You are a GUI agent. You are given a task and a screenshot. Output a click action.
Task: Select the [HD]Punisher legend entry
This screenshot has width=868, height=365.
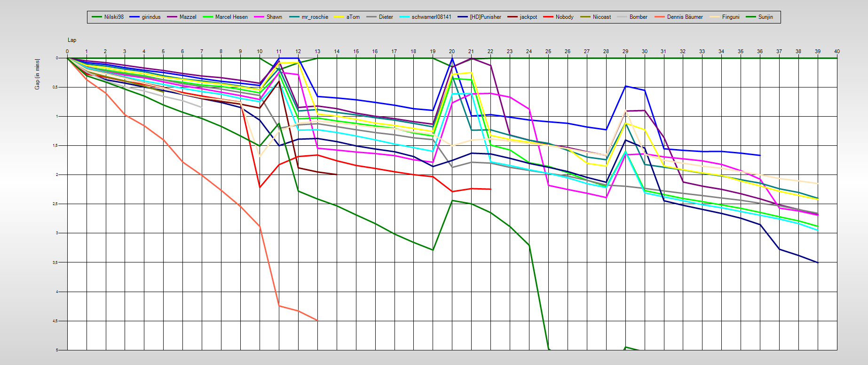(485, 17)
